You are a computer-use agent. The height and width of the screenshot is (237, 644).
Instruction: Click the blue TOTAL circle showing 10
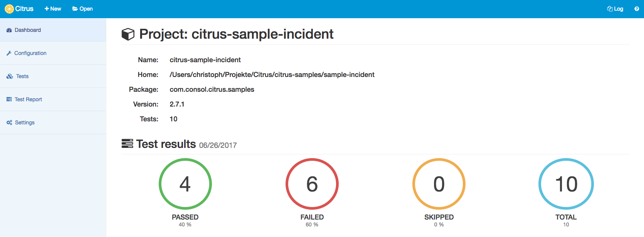tap(566, 184)
